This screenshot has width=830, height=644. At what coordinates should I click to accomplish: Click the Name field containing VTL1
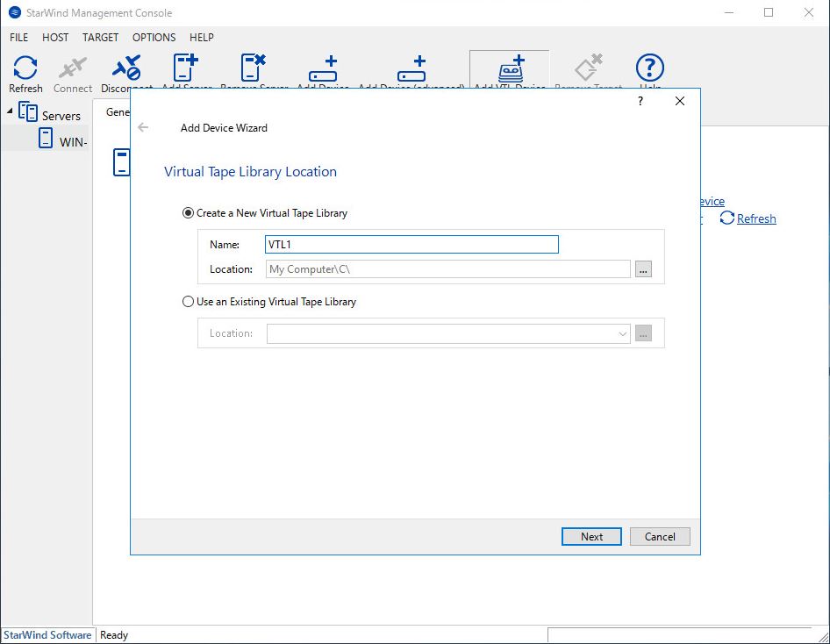(x=411, y=245)
